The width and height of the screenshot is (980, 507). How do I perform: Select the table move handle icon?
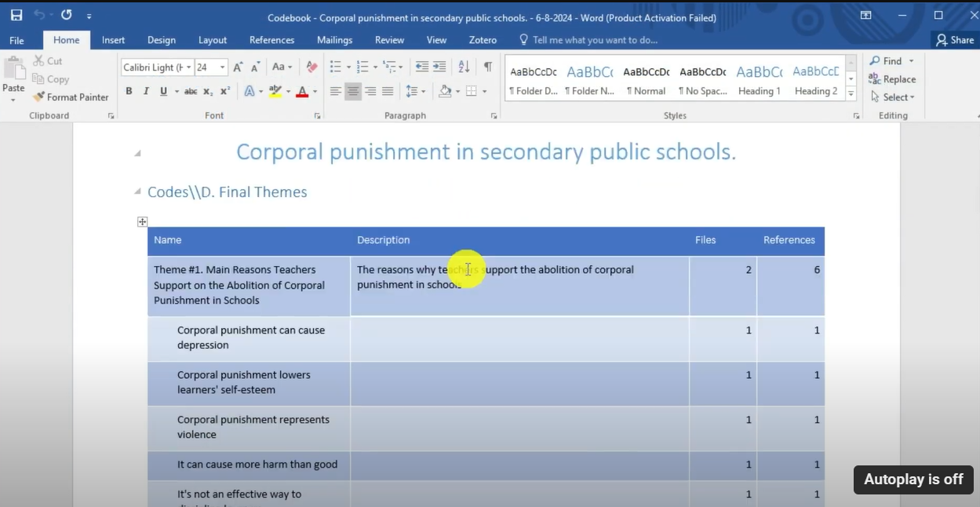142,222
